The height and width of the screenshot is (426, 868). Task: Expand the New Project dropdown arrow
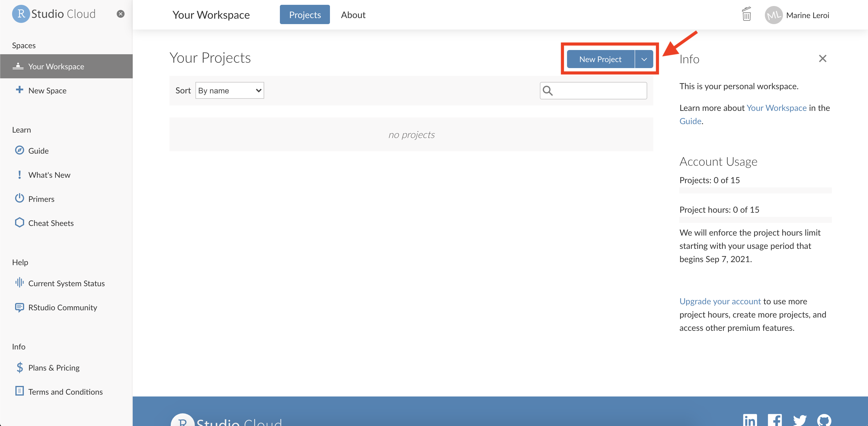coord(644,59)
